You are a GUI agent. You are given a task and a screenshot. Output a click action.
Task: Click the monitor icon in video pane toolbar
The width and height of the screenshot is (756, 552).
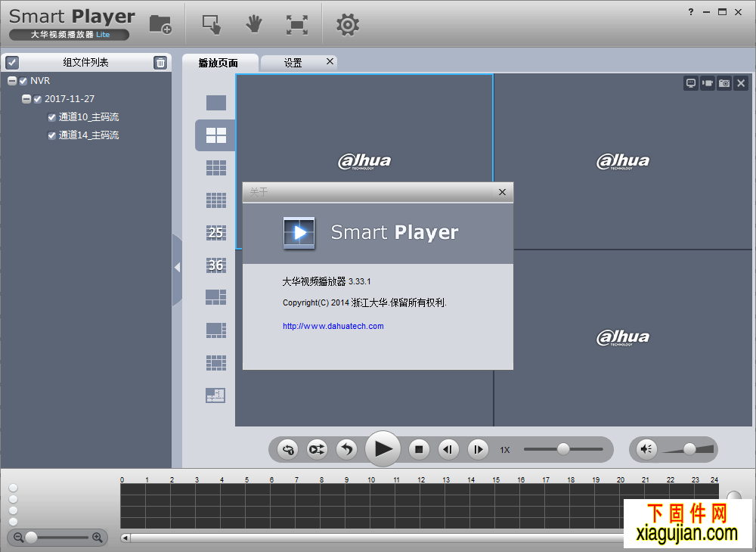point(691,83)
